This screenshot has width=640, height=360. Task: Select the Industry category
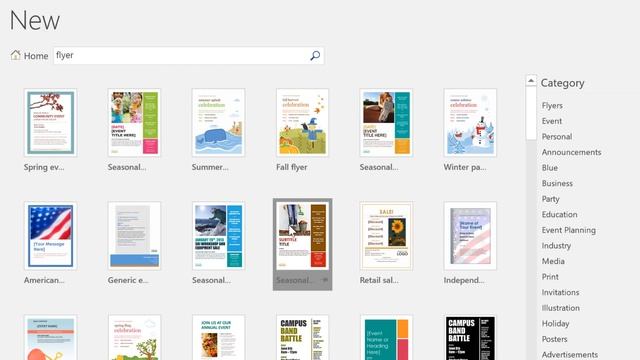(x=556, y=246)
